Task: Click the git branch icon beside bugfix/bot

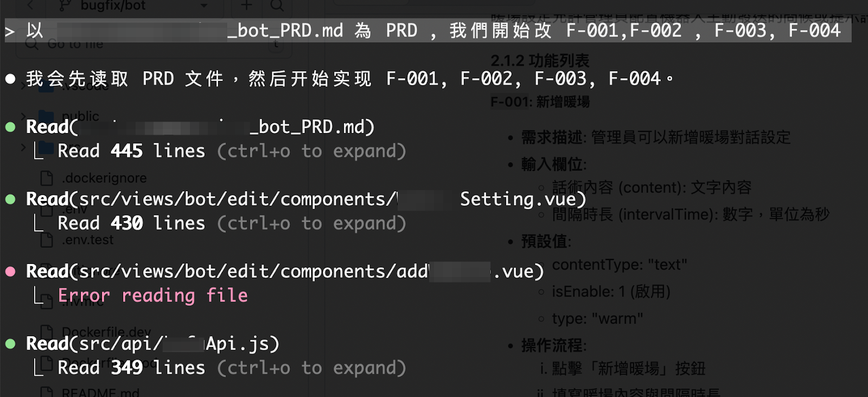Action: (65, 5)
